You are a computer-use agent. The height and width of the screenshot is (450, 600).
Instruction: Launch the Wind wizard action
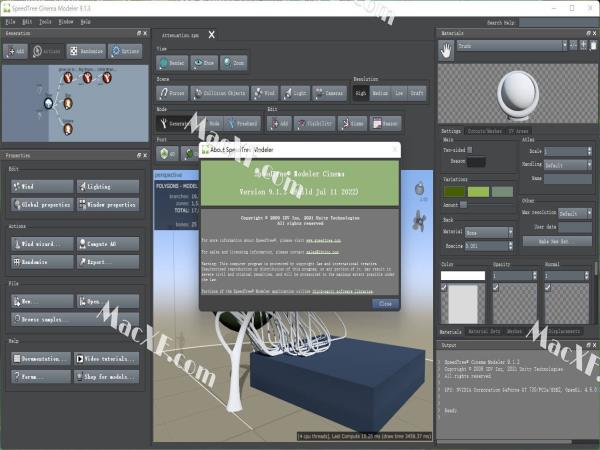coord(42,243)
